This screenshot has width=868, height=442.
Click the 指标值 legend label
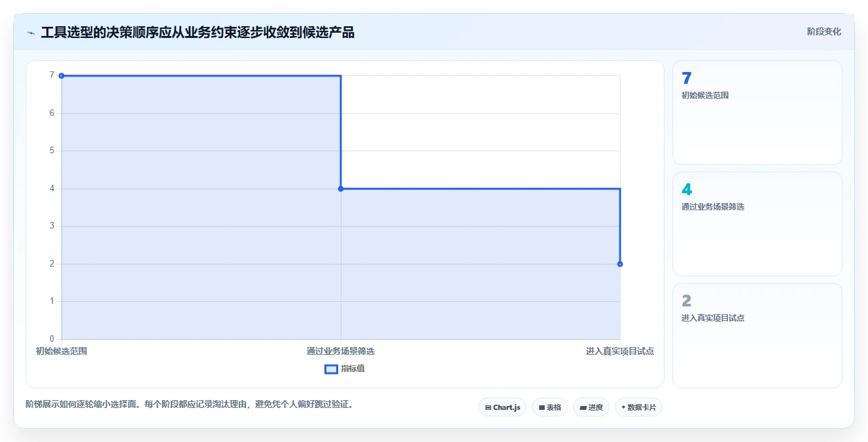pos(353,369)
